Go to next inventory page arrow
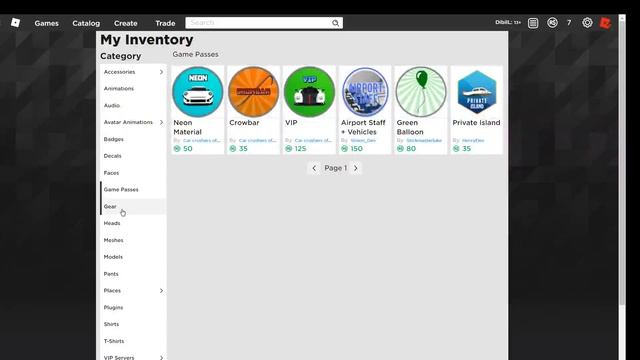The width and height of the screenshot is (640, 360). [356, 168]
